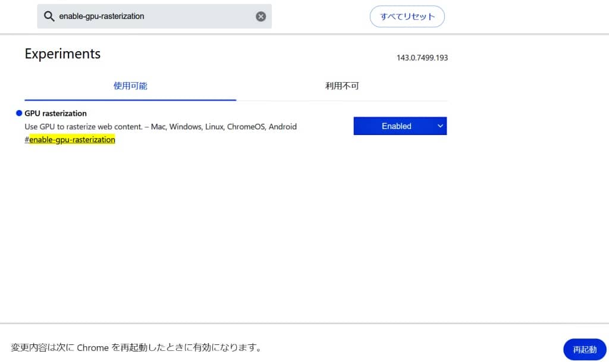Click the blue dot beside GPU rasterization
The height and width of the screenshot is (364, 609).
pos(19,113)
